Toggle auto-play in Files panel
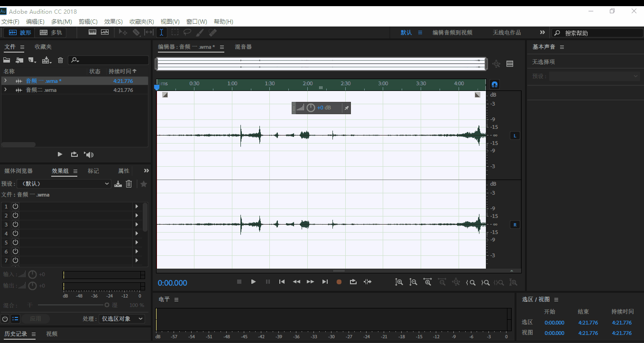The width and height of the screenshot is (644, 343). point(89,154)
